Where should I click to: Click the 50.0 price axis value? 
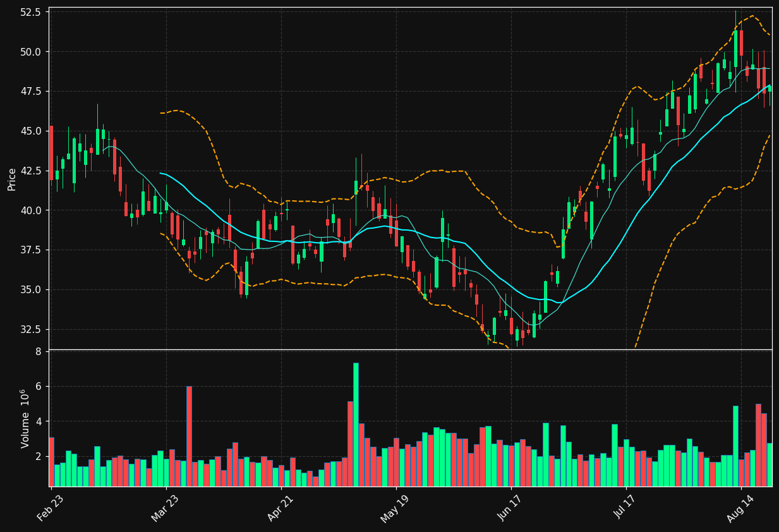(31, 52)
